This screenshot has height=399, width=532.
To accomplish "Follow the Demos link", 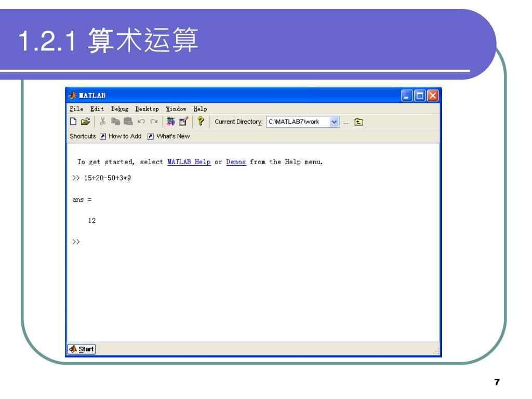I will (x=236, y=162).
